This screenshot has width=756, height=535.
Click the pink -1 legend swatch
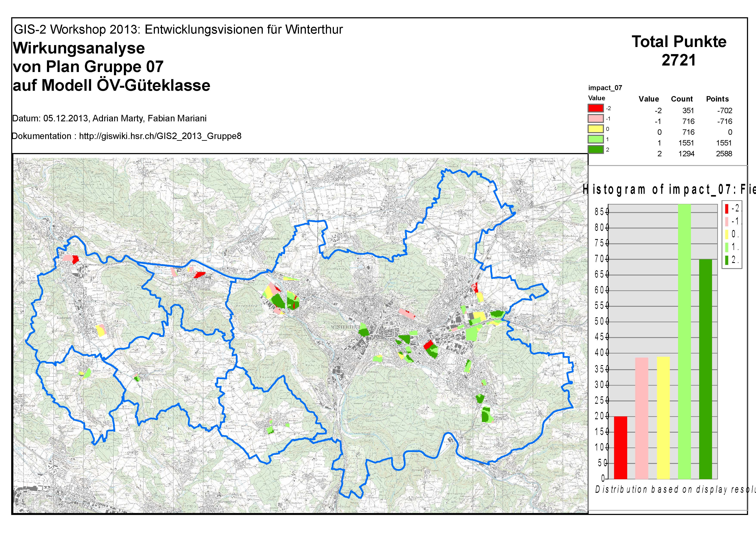(x=595, y=118)
